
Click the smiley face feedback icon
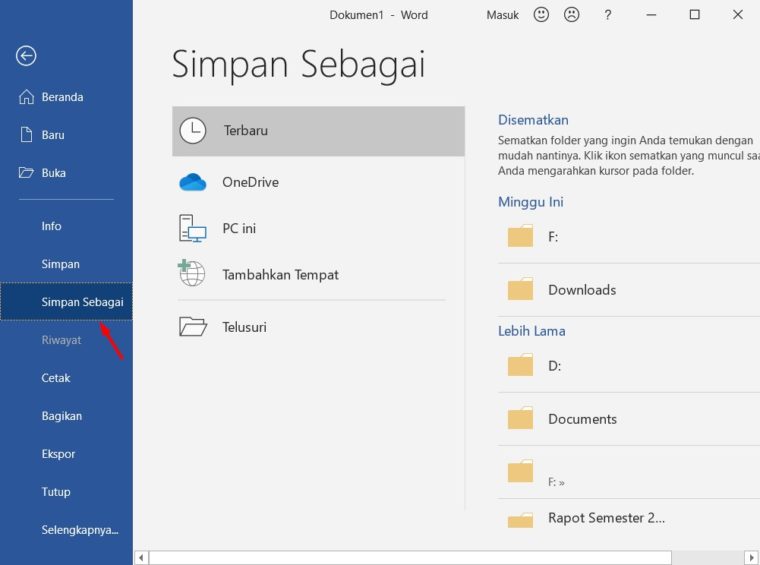click(541, 15)
